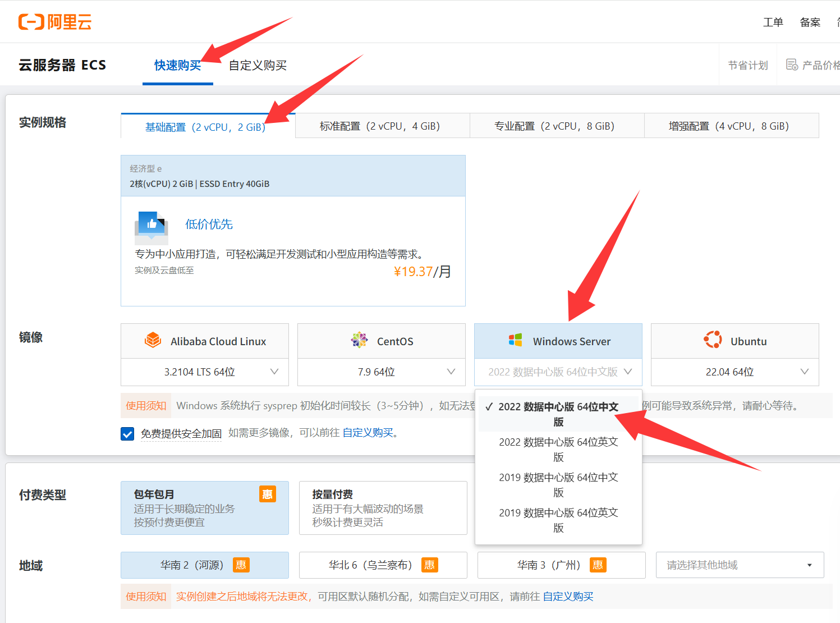This screenshot has height=623, width=840.
Task: Choose the 华北 6 (乌兰察布) region
Action: point(383,565)
